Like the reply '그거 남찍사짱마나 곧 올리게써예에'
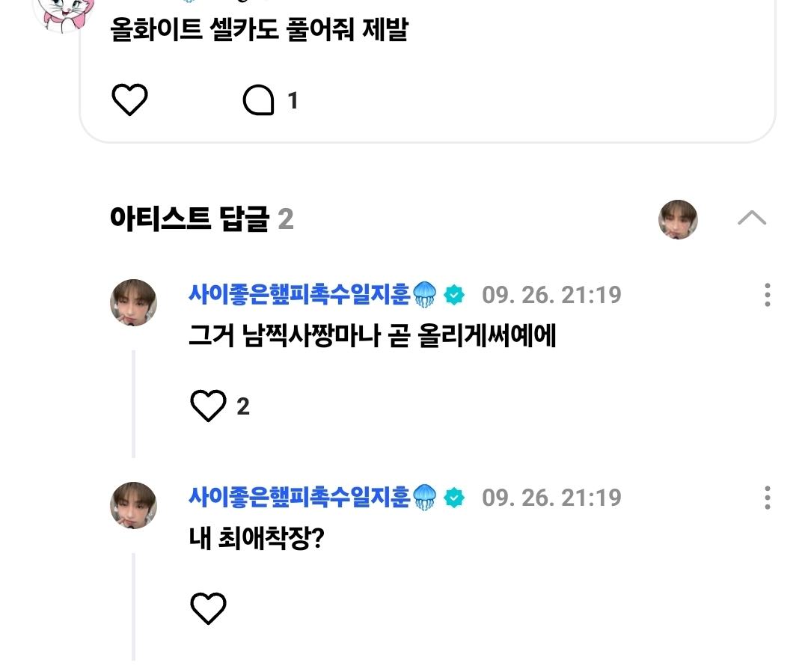Image resolution: width=808 pixels, height=672 pixels. tap(208, 406)
